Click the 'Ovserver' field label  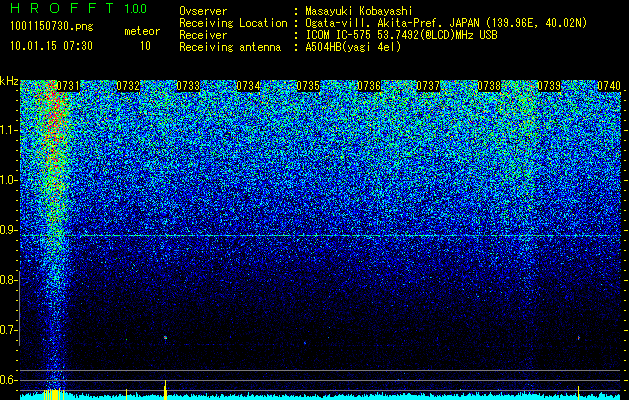click(203, 11)
